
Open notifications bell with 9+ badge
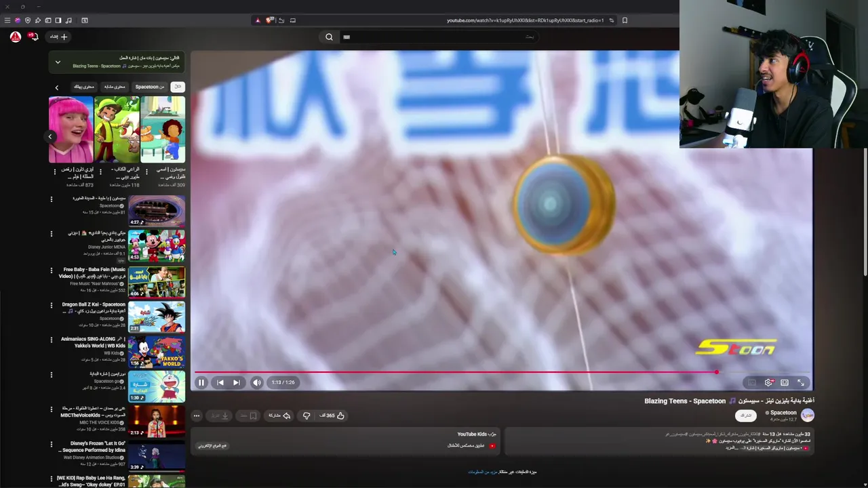(x=33, y=37)
